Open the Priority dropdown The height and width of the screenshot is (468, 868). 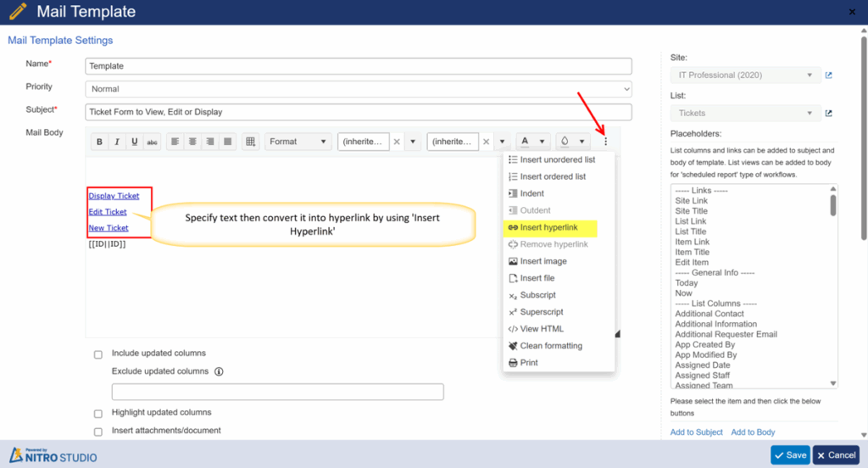click(359, 89)
